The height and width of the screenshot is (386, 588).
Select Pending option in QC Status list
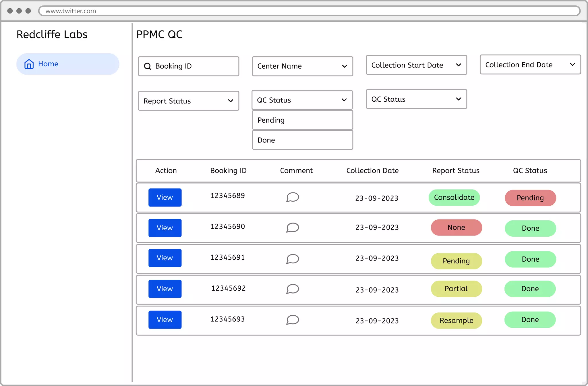(302, 120)
